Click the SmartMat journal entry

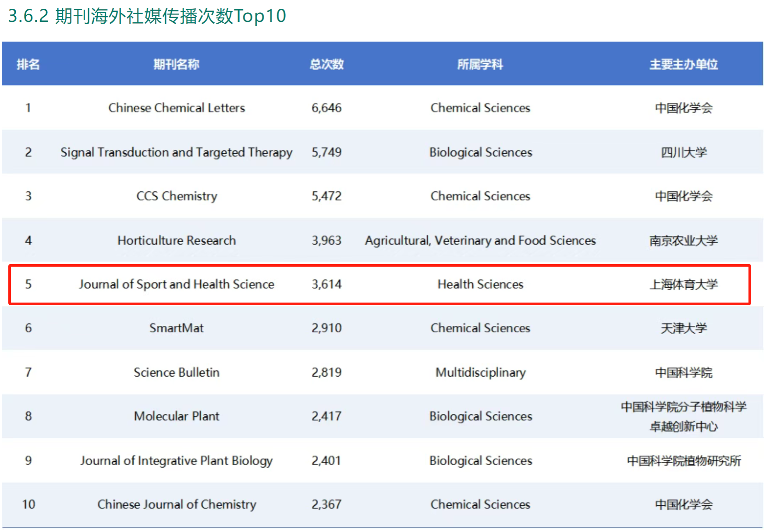pos(176,328)
